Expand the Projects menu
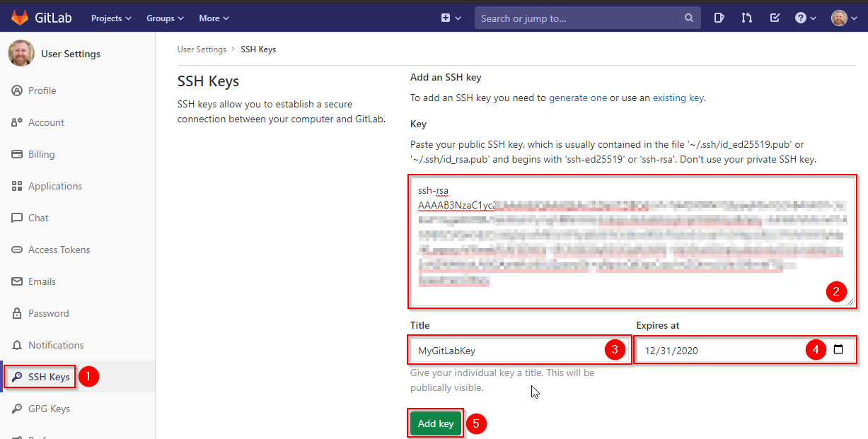 click(111, 18)
